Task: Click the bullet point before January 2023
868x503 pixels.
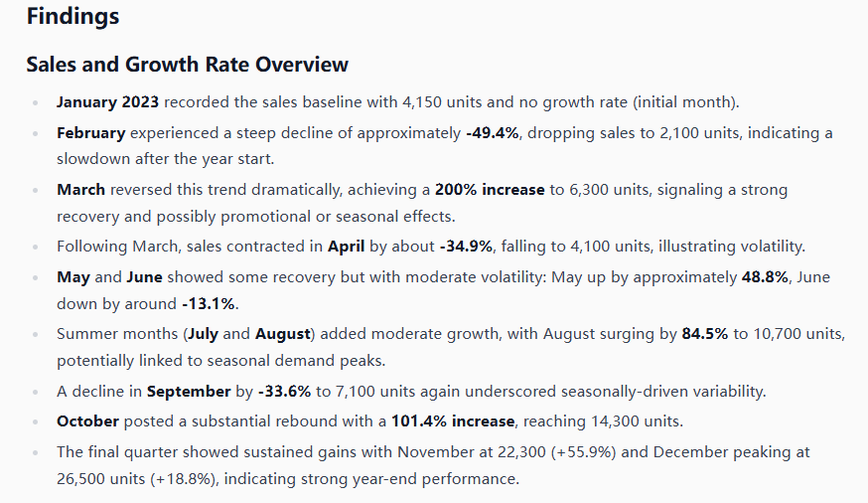Action: (x=36, y=103)
